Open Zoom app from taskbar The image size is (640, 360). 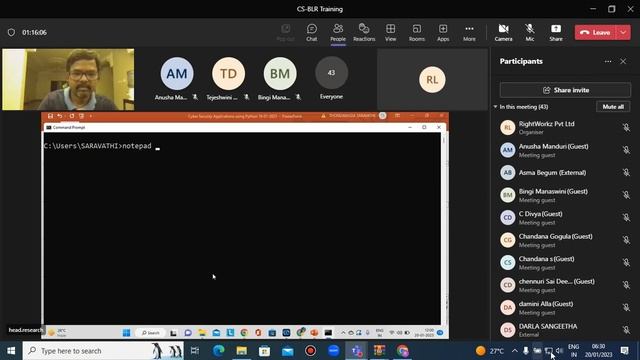tap(333, 351)
